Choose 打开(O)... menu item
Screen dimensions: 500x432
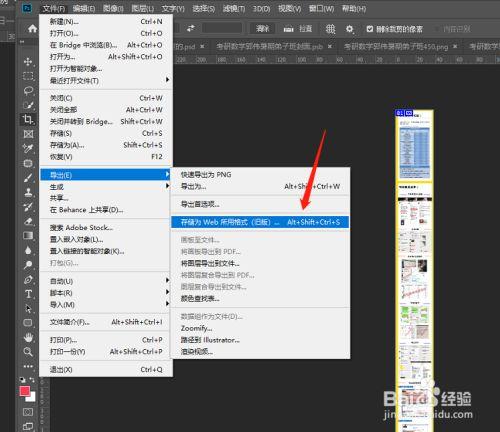pos(106,33)
